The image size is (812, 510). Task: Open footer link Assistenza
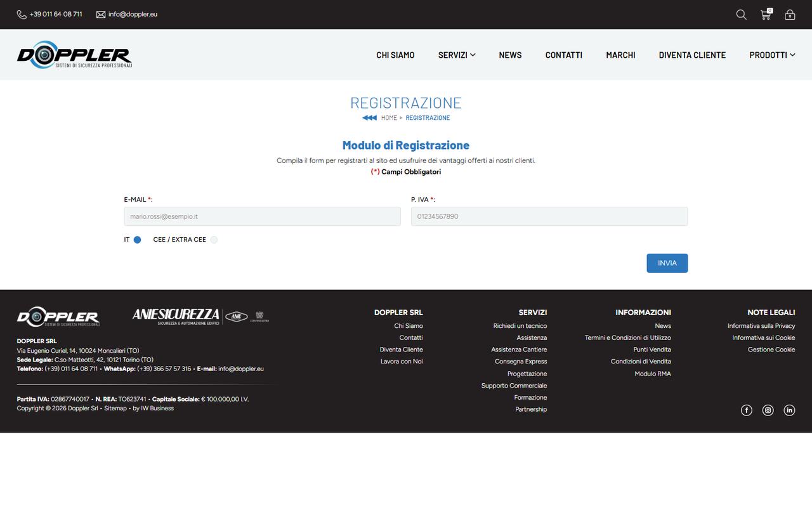[x=532, y=338]
